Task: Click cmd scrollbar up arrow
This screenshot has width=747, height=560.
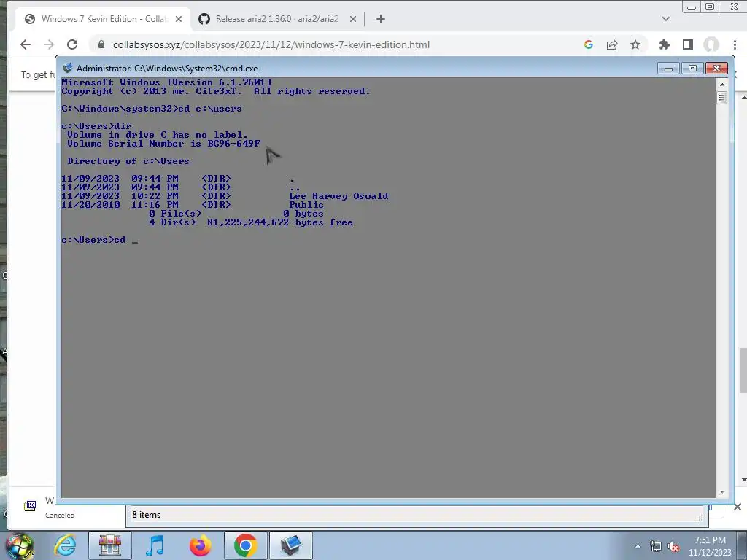Action: tap(721, 85)
